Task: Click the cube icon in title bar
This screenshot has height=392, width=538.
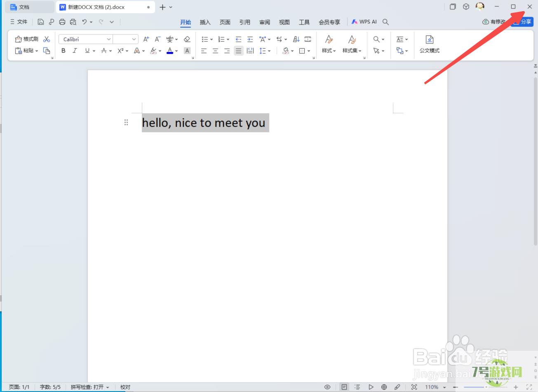Action: 466,7
